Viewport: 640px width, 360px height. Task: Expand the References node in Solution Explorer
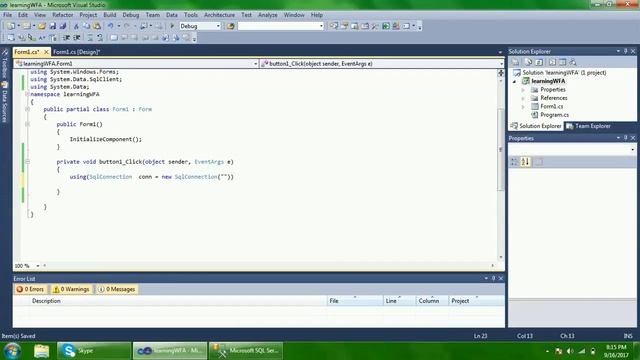coord(523,98)
